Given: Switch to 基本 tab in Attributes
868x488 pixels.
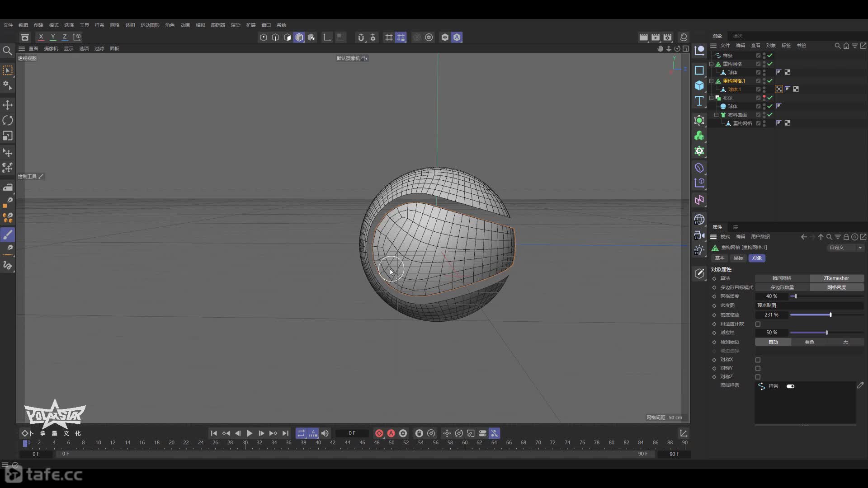Looking at the screenshot, I should click(720, 258).
